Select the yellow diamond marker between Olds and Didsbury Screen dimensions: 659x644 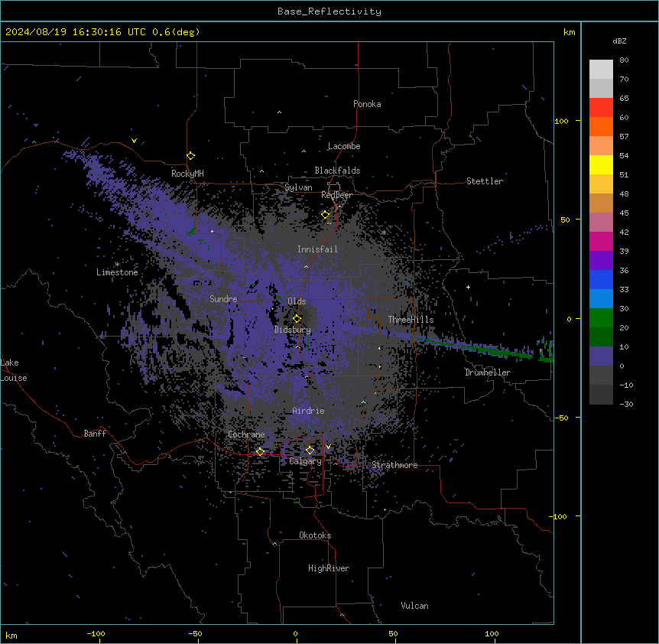(x=297, y=318)
